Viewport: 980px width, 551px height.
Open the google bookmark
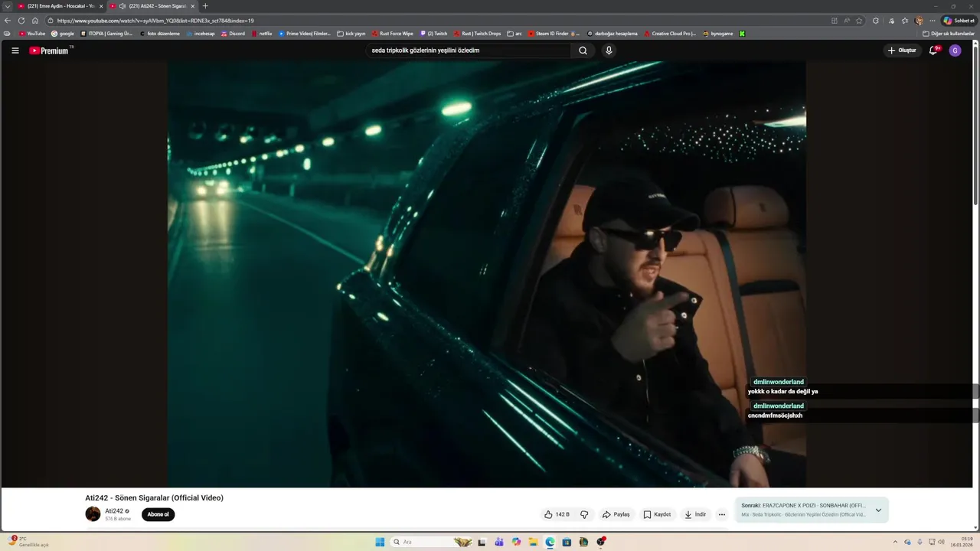click(63, 34)
